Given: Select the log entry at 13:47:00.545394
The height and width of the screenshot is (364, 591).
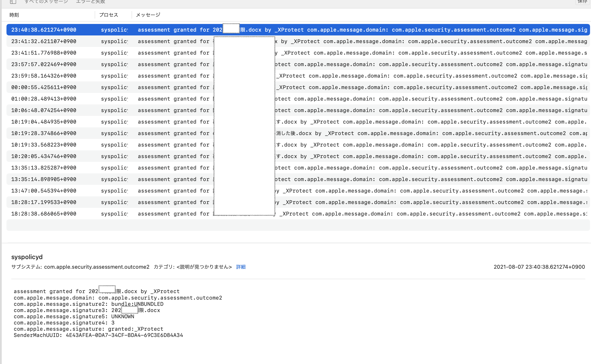Looking at the screenshot, I should click(44, 191).
